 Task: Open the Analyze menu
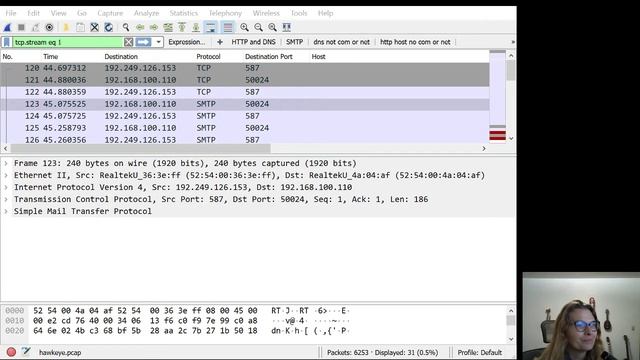(146, 13)
